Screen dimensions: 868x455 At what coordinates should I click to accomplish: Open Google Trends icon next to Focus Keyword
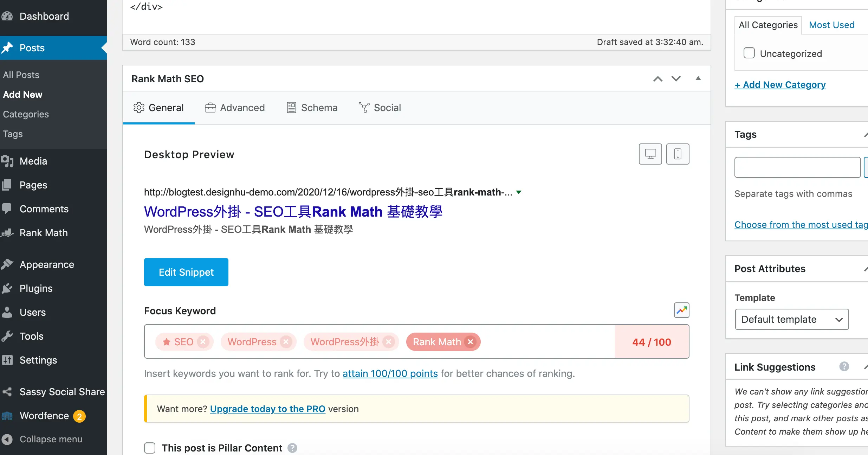681,310
